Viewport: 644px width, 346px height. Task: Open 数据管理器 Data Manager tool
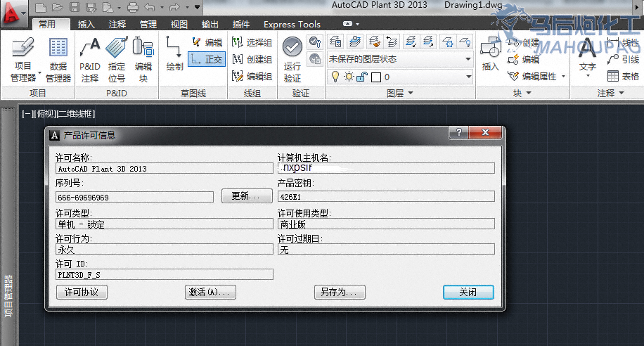(58, 59)
